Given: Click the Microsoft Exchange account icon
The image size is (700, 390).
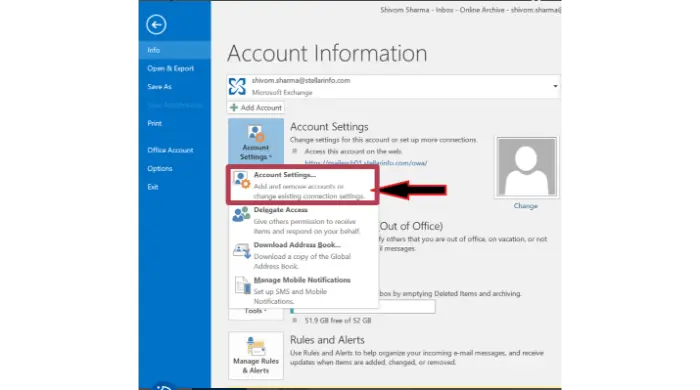Looking at the screenshot, I should [x=237, y=87].
